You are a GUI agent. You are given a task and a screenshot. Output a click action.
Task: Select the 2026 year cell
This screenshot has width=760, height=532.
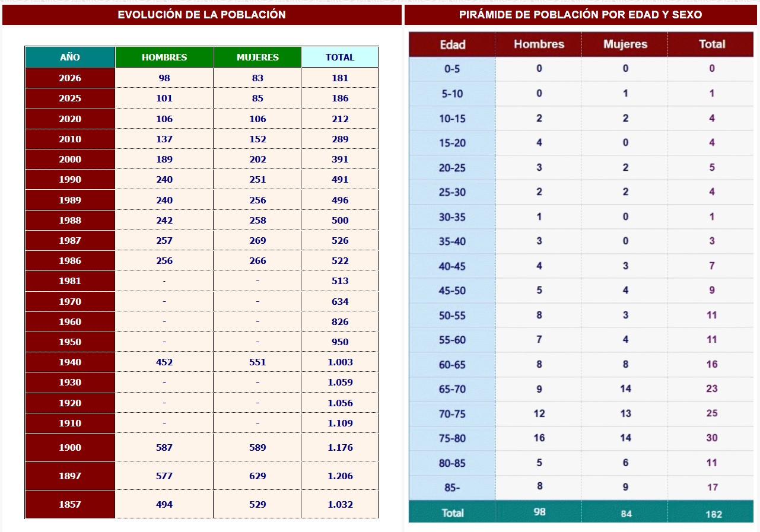[x=70, y=78]
